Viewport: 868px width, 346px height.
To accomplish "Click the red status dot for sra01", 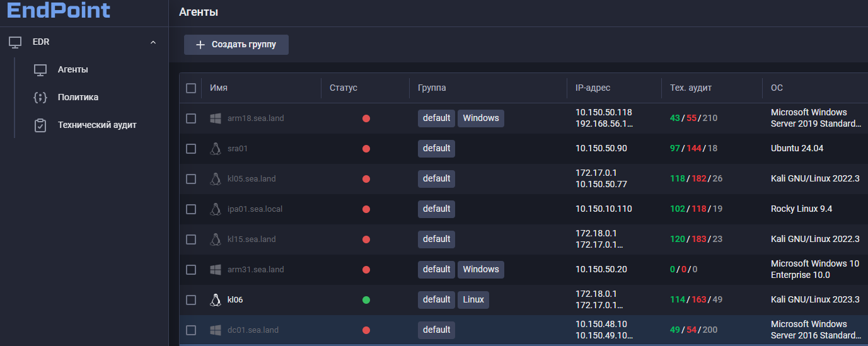I will pos(366,149).
